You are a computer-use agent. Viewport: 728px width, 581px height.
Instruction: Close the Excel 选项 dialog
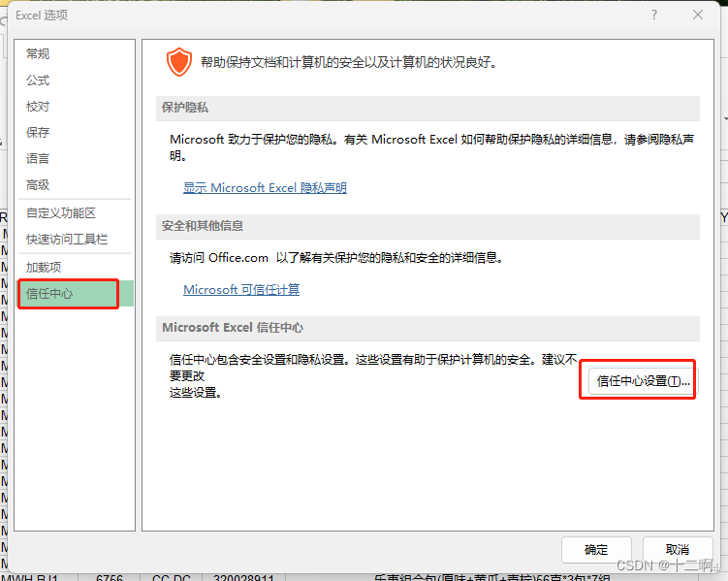698,15
